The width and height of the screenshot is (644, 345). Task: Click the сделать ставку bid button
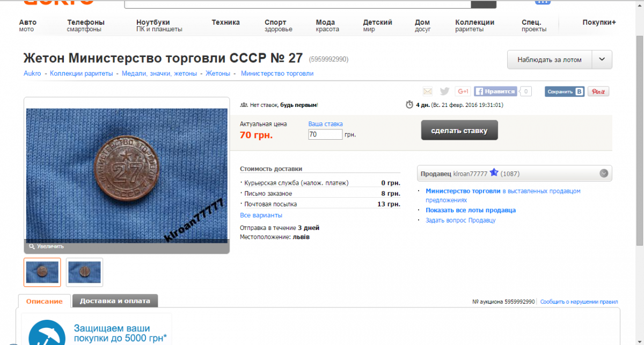(459, 130)
